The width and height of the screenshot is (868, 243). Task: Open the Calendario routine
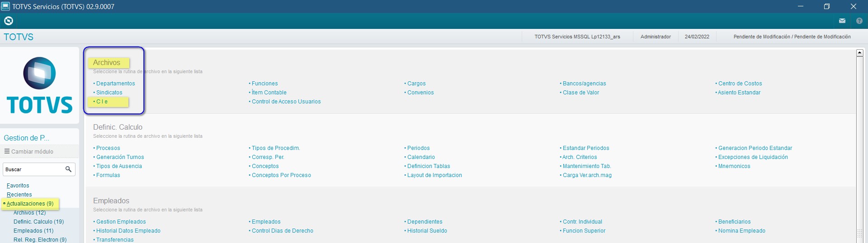coord(421,157)
